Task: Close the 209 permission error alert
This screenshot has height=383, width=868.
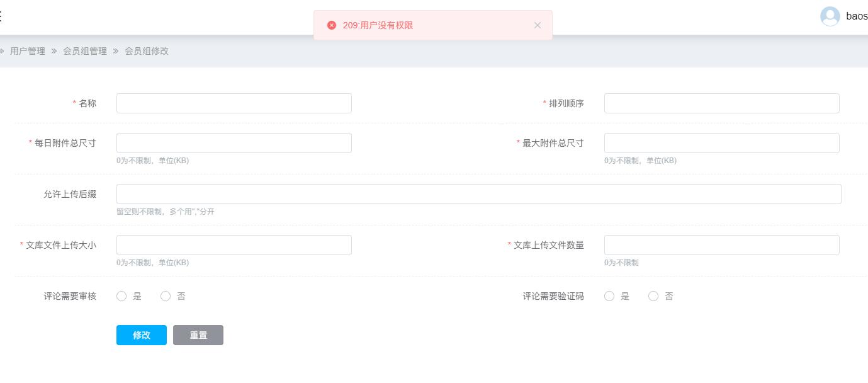Action: click(538, 25)
